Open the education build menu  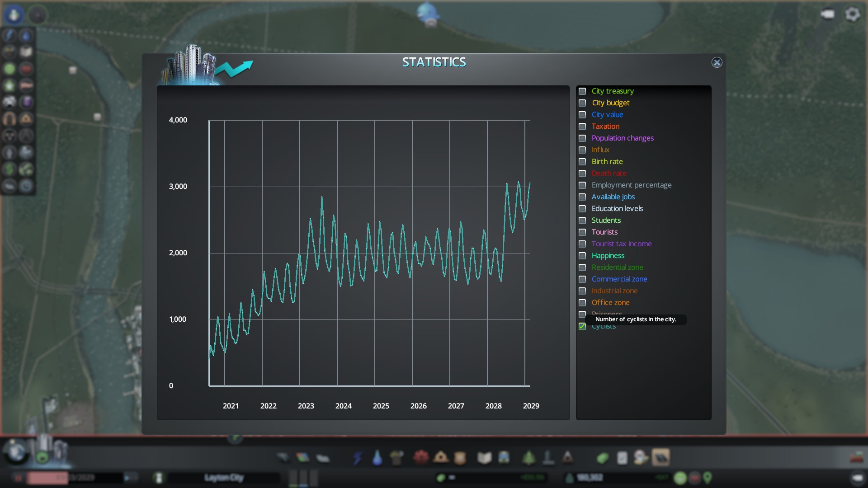coord(484,458)
